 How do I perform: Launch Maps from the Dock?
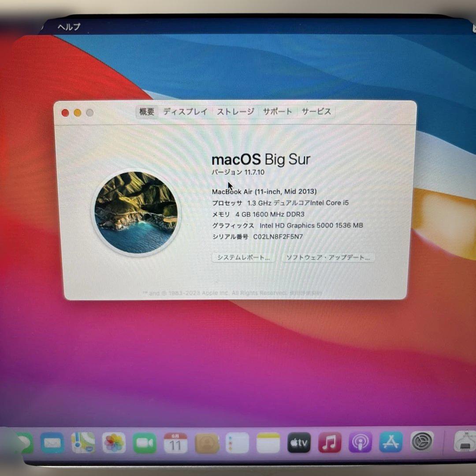(83, 443)
